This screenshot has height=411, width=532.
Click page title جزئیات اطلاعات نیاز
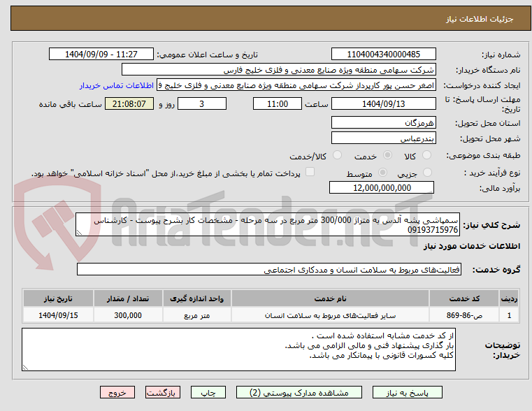coord(480,19)
